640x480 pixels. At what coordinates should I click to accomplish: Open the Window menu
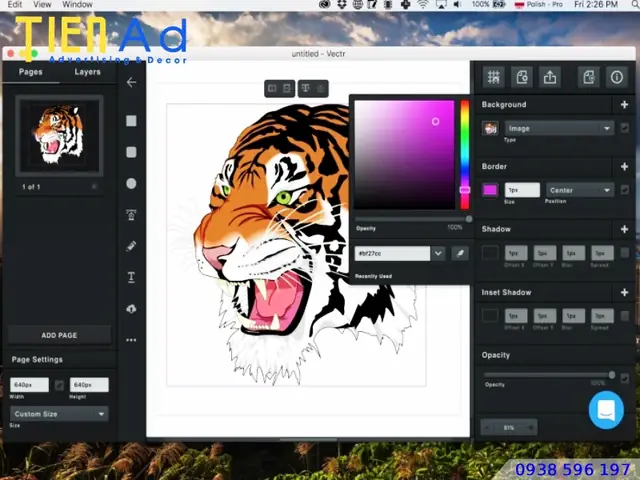point(77,4)
